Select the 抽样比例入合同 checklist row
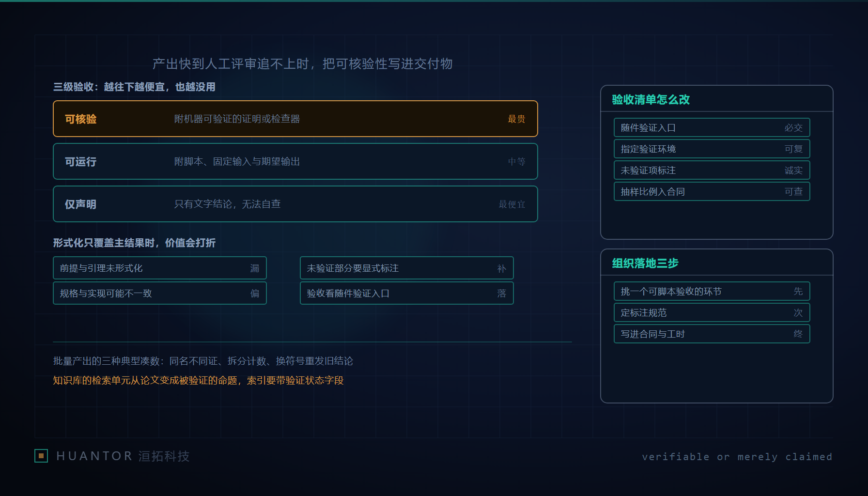 (712, 191)
